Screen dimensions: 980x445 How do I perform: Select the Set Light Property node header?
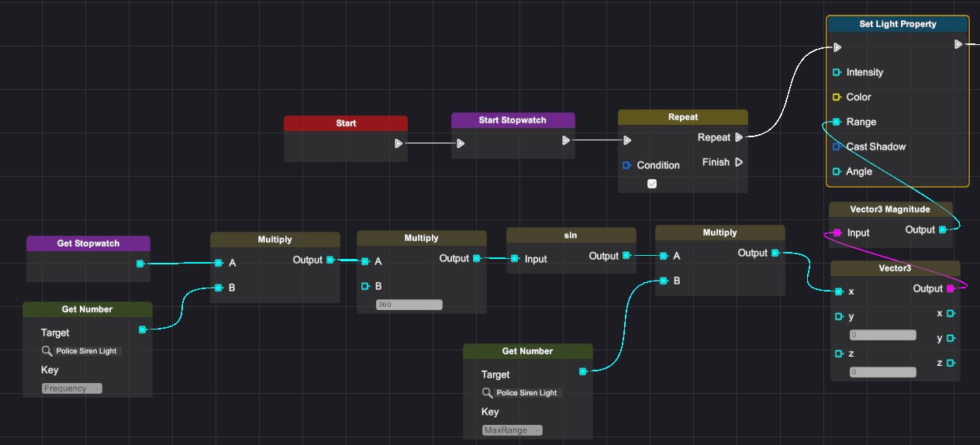[897, 24]
